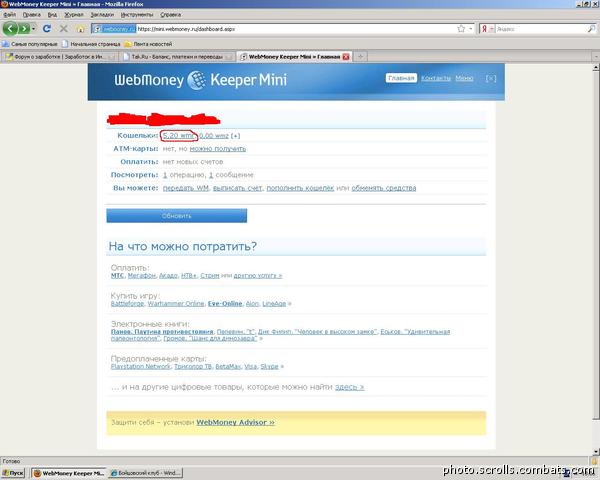Click the URL address field
This screenshot has height=480, width=600.
[297, 29]
